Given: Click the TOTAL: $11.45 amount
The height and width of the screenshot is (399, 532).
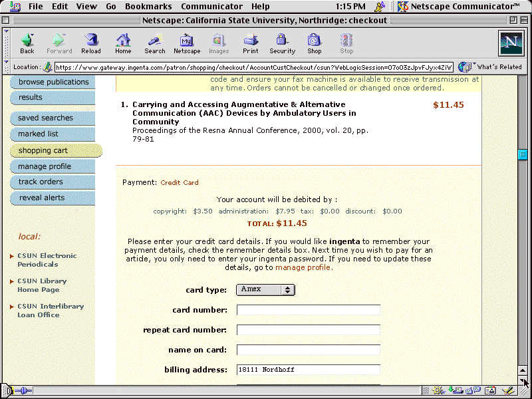Looking at the screenshot, I should point(277,223).
